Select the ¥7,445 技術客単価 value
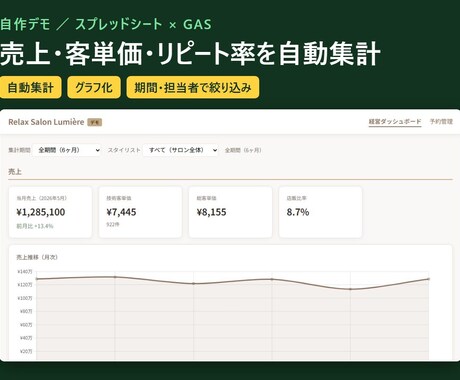 (121, 212)
